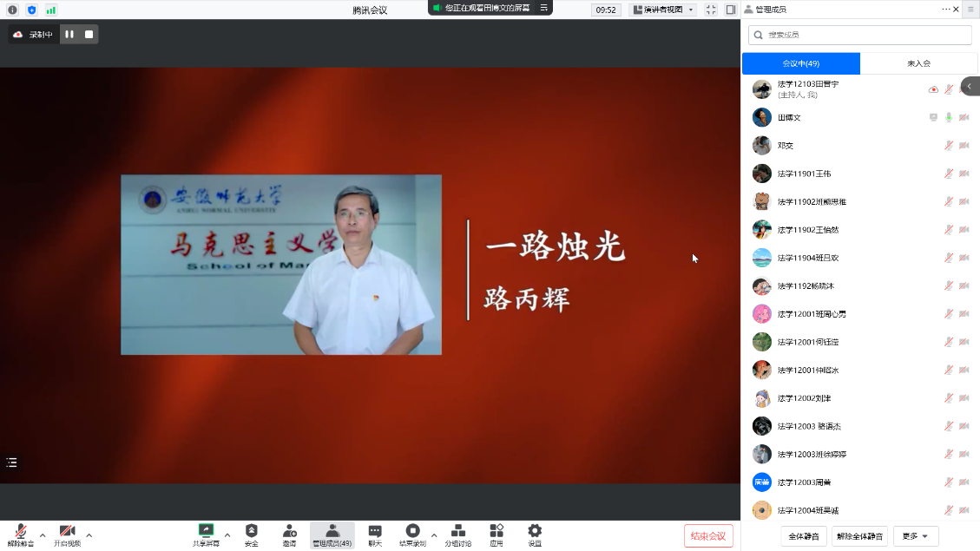Expand share screen options arrow

click(227, 535)
